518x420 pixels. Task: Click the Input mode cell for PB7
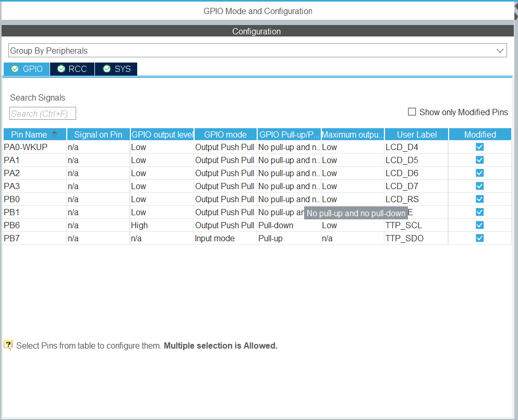225,238
